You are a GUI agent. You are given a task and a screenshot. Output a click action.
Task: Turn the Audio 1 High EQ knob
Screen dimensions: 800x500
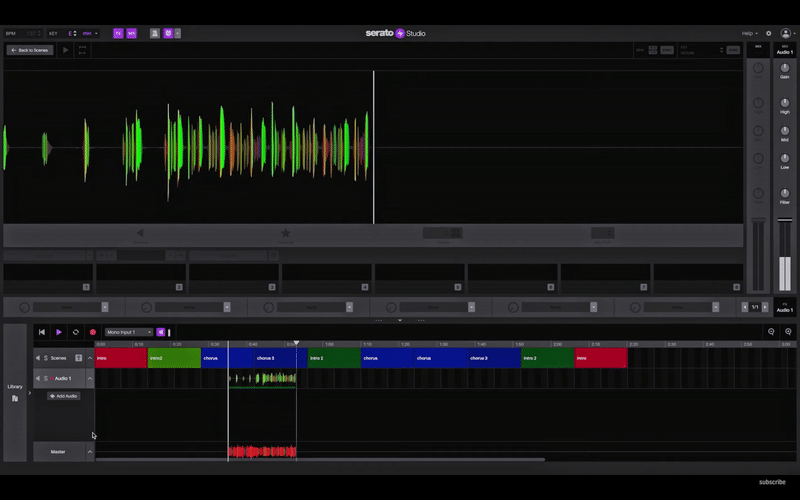tap(785, 103)
